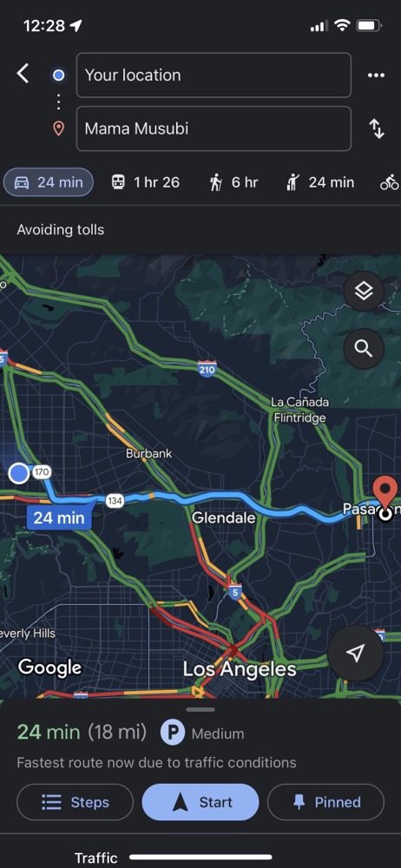Choose the ride-hailing 24 min mode
401x868 pixels.
click(x=319, y=182)
